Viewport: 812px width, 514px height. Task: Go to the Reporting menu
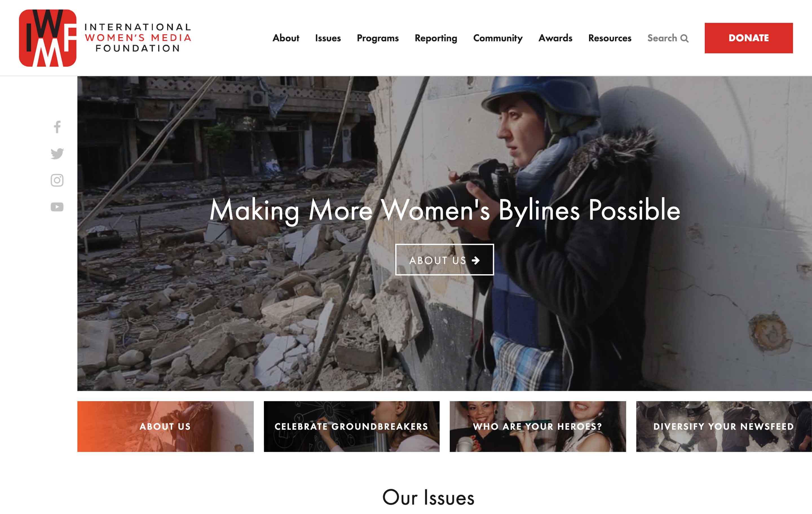coord(436,38)
